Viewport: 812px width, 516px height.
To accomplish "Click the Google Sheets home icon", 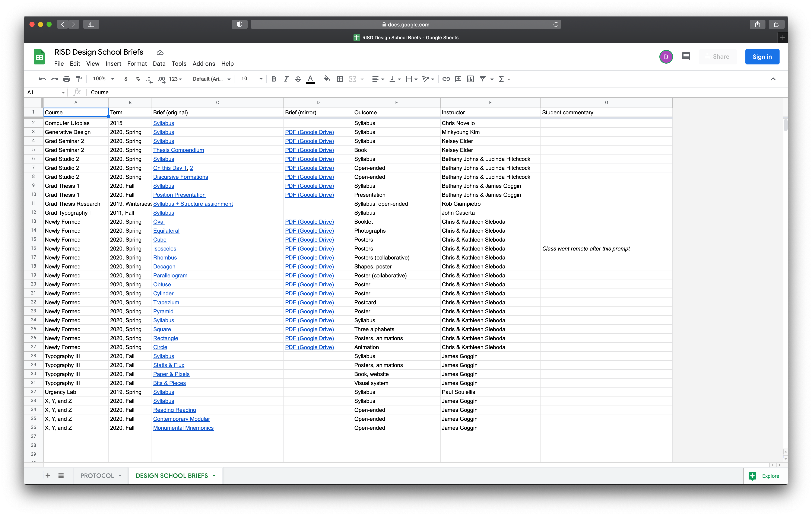I will (x=39, y=57).
